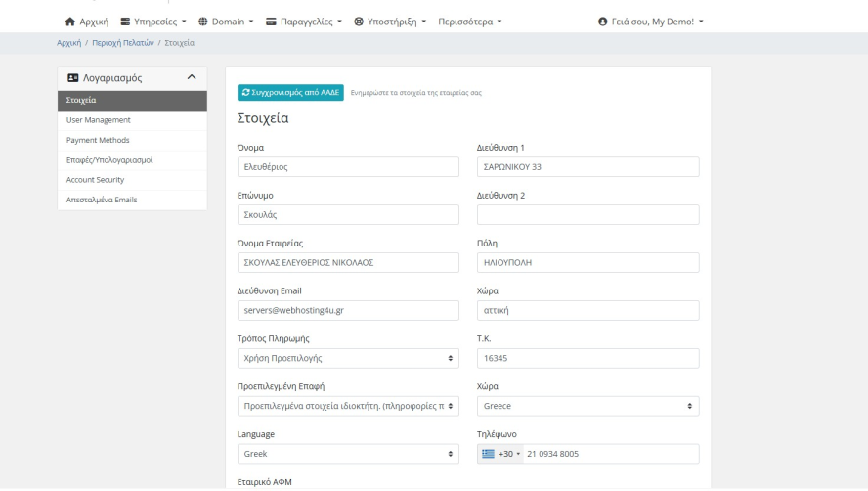Open Payment Methods in the sidebar
The image size is (868, 491).
[132, 140]
